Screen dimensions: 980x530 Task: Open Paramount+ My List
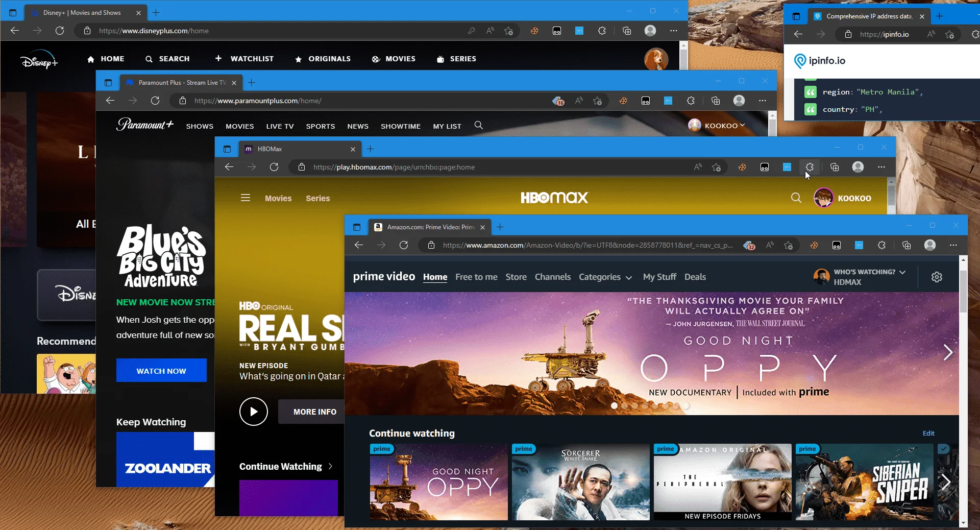coord(447,126)
